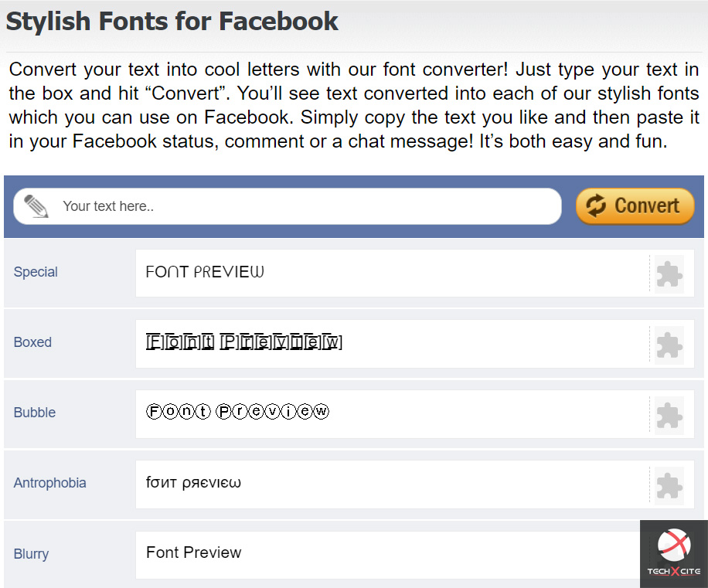Click the puzzle icon in the Bubble row

[669, 416]
